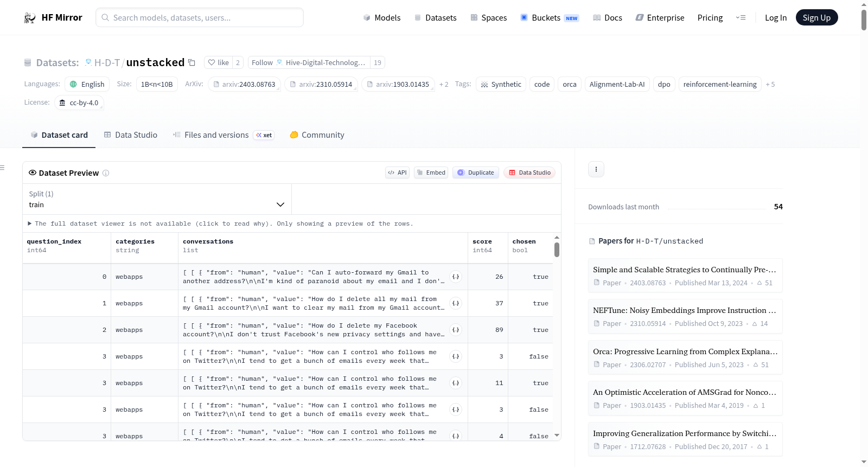Click the H-D-T organization link in title

pos(107,63)
